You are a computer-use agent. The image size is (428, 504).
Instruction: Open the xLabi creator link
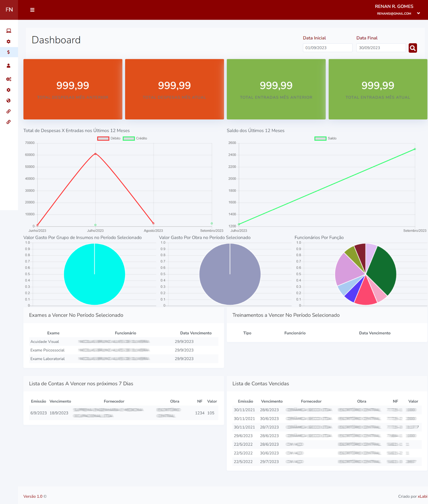point(422,496)
